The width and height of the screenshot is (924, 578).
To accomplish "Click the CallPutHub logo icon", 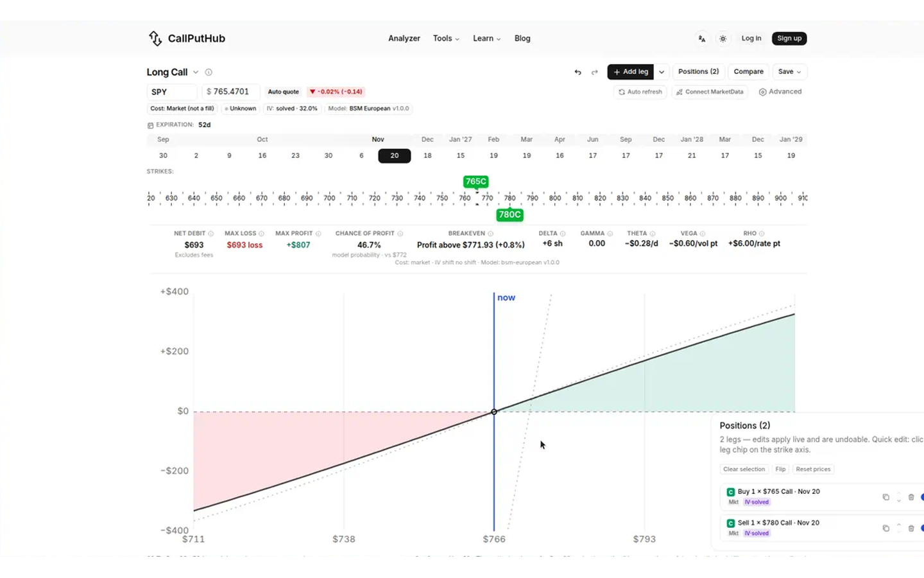I will click(155, 39).
